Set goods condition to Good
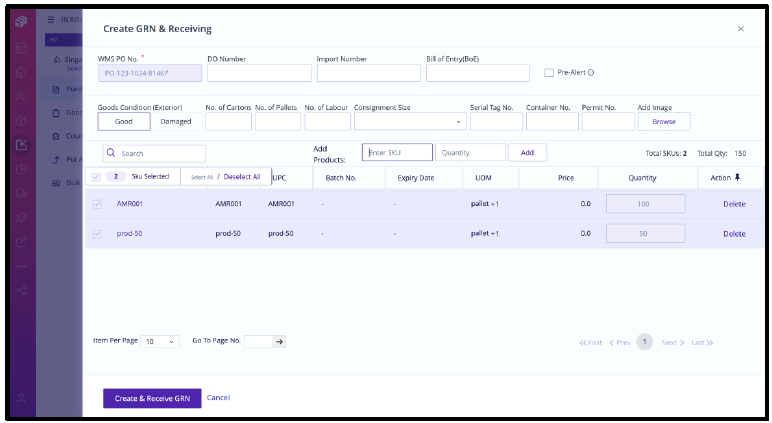Image resolution: width=772 pixels, height=423 pixels. click(124, 122)
